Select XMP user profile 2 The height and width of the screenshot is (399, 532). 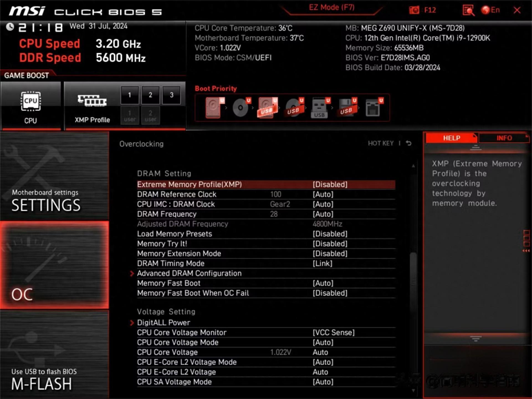(x=150, y=116)
